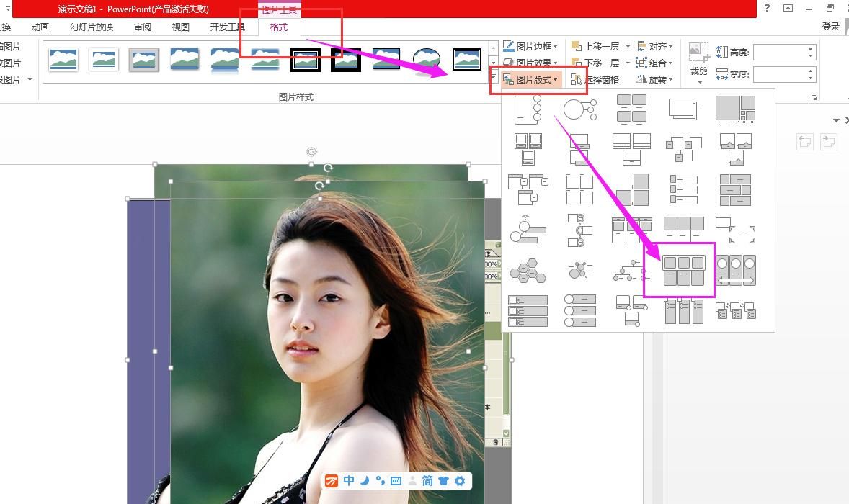Switch to the View (视图) tab

[180, 27]
